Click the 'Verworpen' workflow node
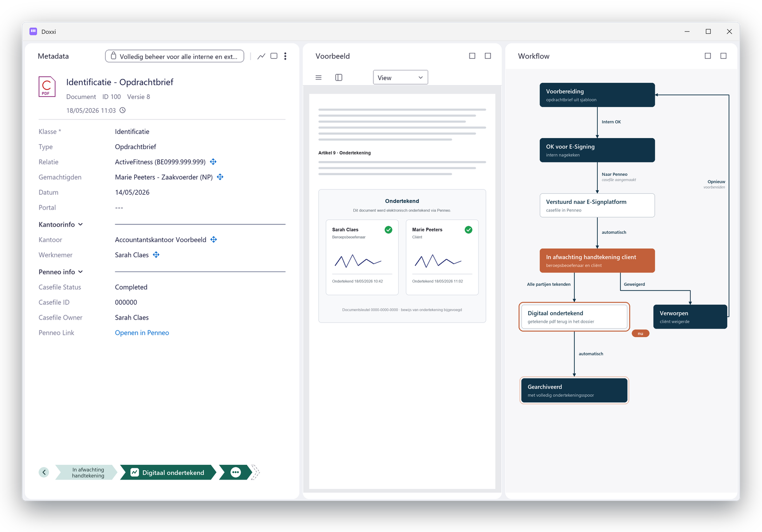 (690, 317)
